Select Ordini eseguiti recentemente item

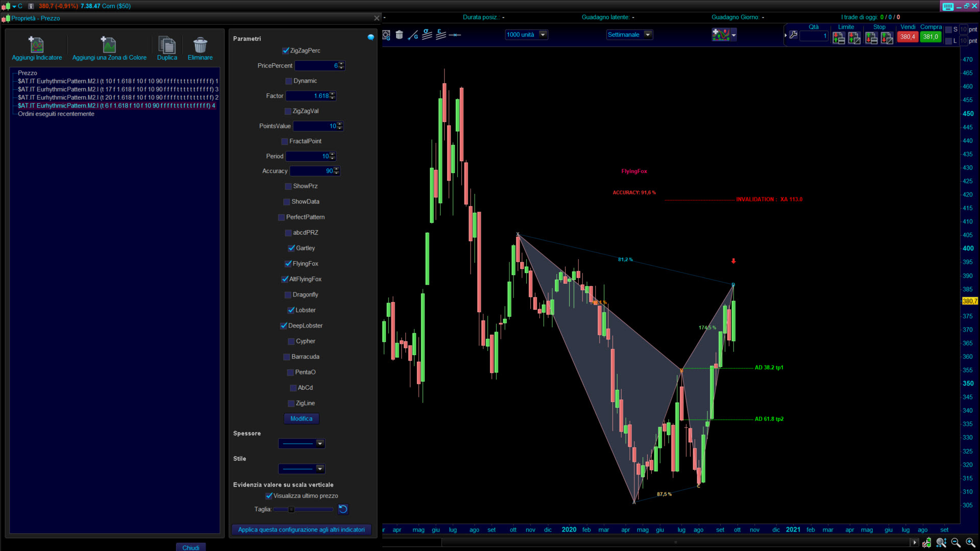(56, 114)
